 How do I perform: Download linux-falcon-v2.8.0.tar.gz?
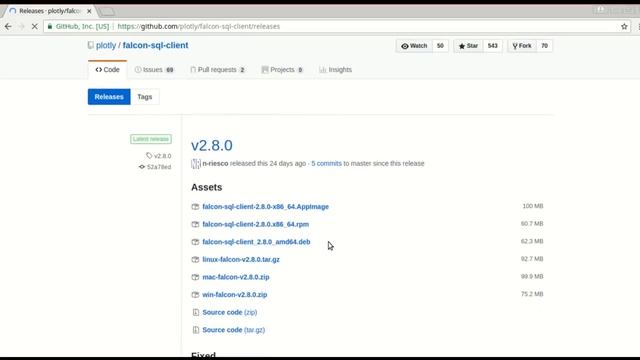pyautogui.click(x=241, y=259)
